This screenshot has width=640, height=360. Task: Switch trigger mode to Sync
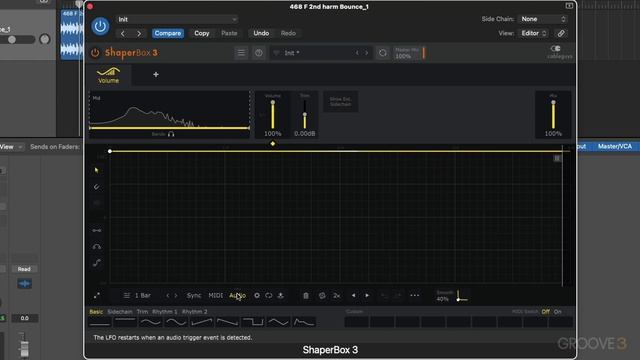pyautogui.click(x=194, y=296)
